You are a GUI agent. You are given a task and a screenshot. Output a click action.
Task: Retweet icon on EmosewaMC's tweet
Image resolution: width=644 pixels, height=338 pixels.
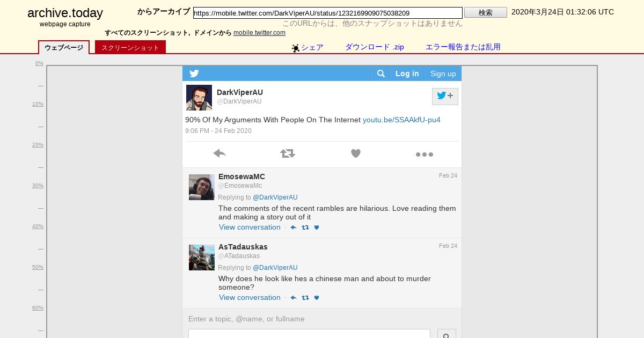(305, 227)
